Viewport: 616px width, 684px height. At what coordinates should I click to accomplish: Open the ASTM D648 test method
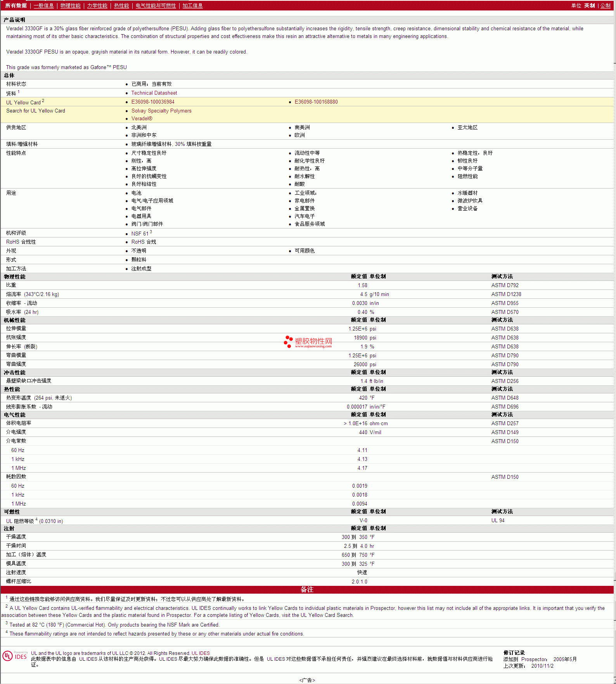tap(505, 398)
